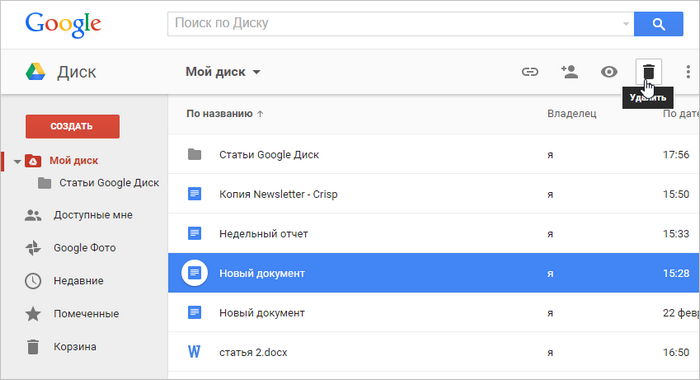The width and height of the screenshot is (700, 380).
Task: Get shareable link via chain icon
Action: pos(530,71)
